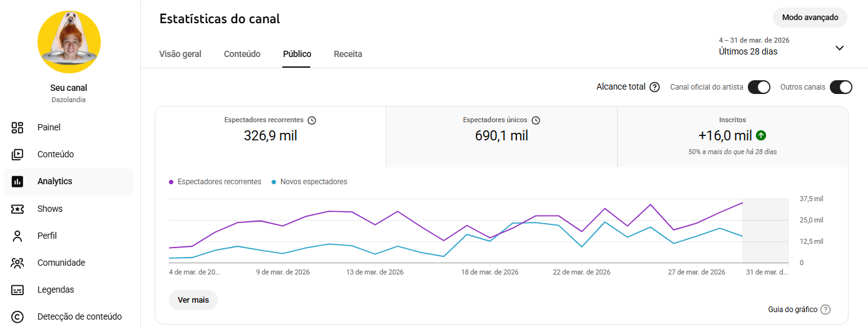Image resolution: width=868 pixels, height=329 pixels.
Task: Click the Perfil person icon
Action: [18, 236]
